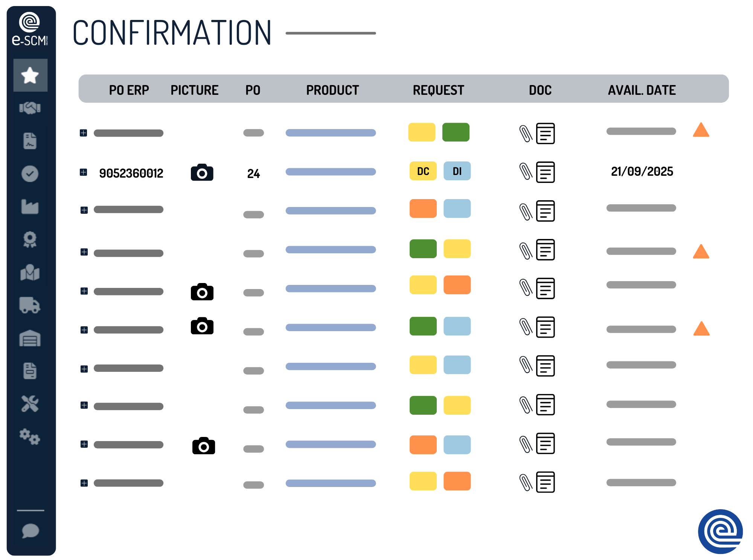Open the warehouse icon in sidebar

30,338
